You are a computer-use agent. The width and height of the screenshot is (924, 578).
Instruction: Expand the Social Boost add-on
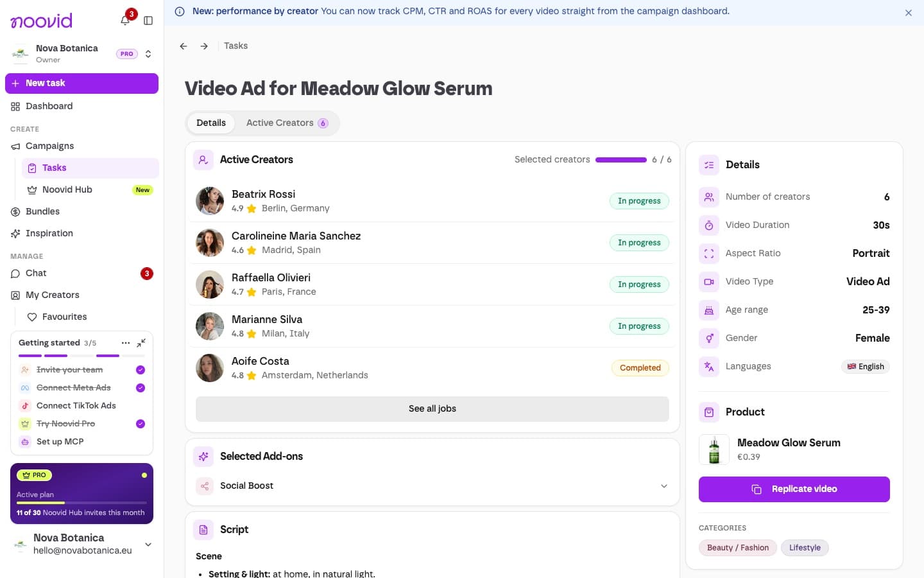tap(664, 486)
